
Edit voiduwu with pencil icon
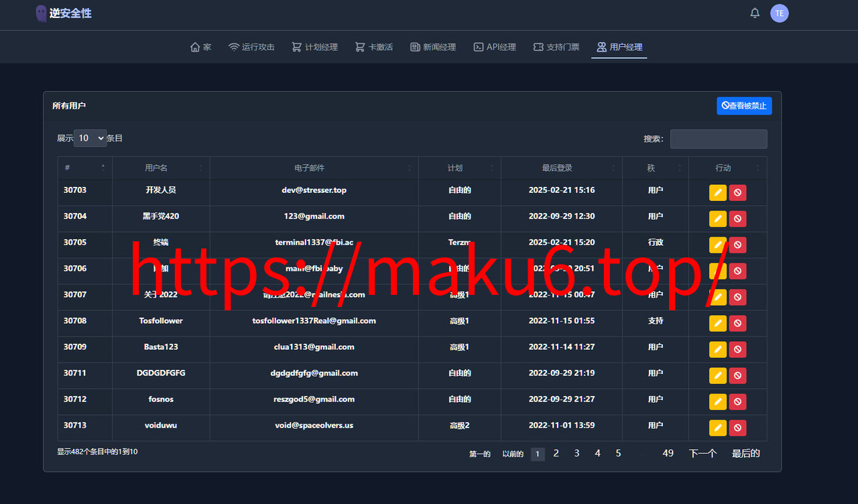[718, 428]
